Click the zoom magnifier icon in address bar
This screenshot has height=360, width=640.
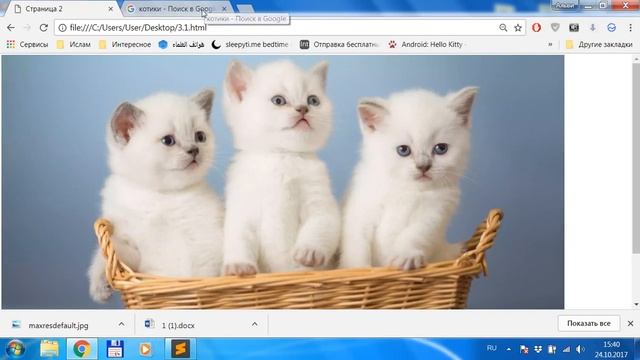(x=503, y=28)
